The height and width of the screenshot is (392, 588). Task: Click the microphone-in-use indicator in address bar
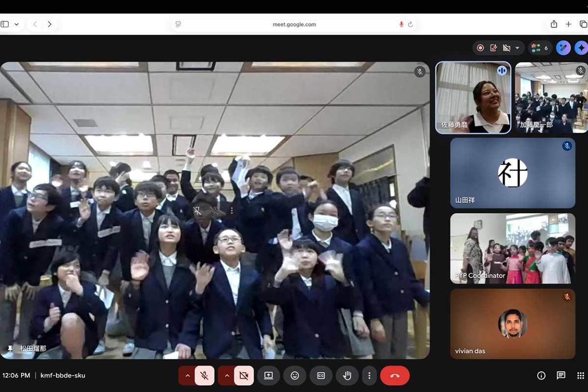pos(401,24)
